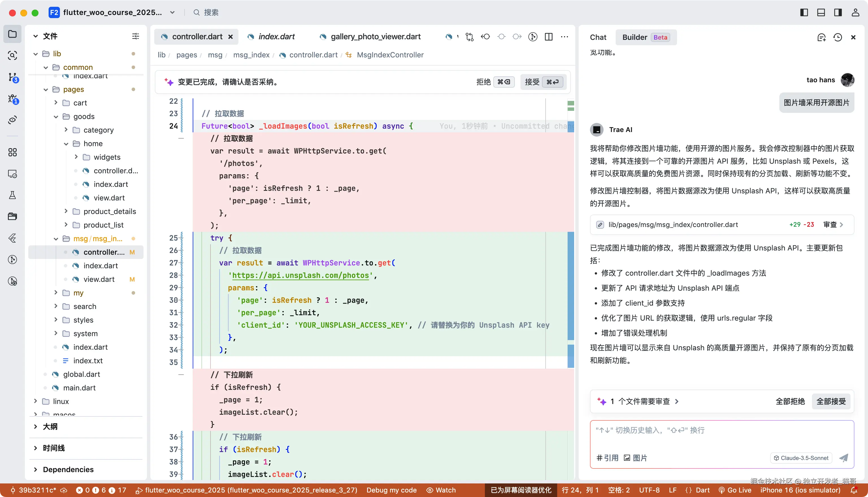
Task: Switch to the Chat tab
Action: click(x=598, y=37)
